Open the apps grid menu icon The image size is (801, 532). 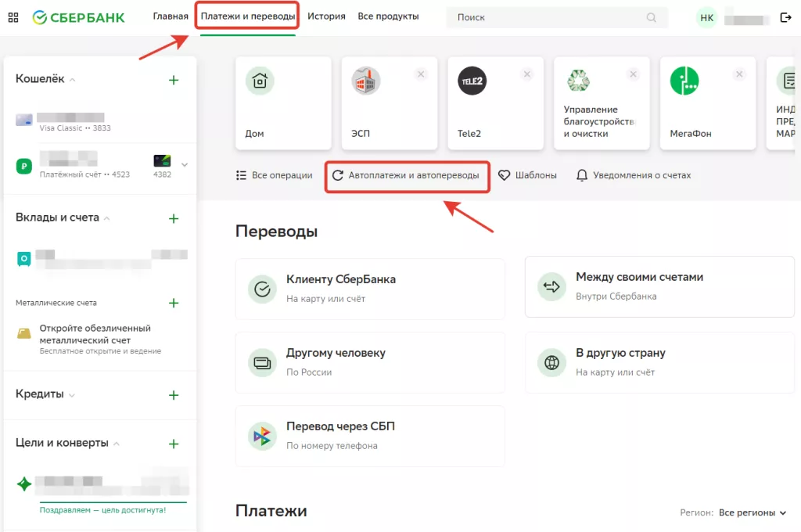pos(13,17)
